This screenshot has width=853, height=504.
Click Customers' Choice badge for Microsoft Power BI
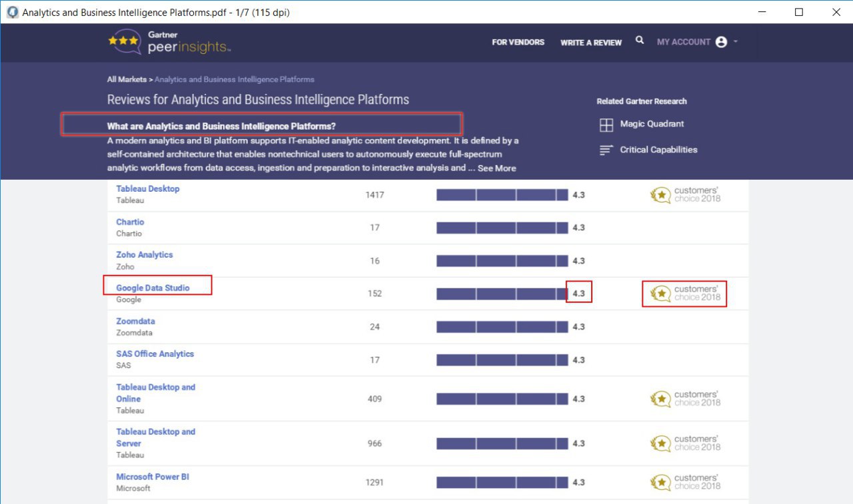coord(686,482)
